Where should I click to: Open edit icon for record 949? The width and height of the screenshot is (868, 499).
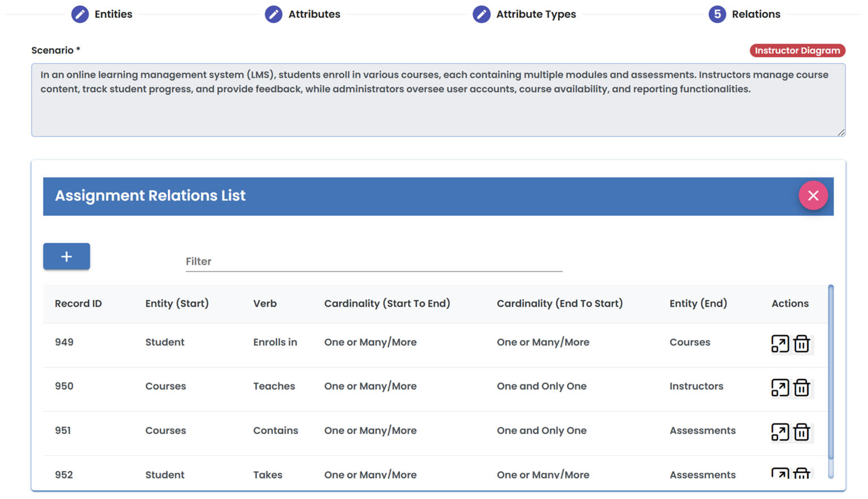pos(780,343)
